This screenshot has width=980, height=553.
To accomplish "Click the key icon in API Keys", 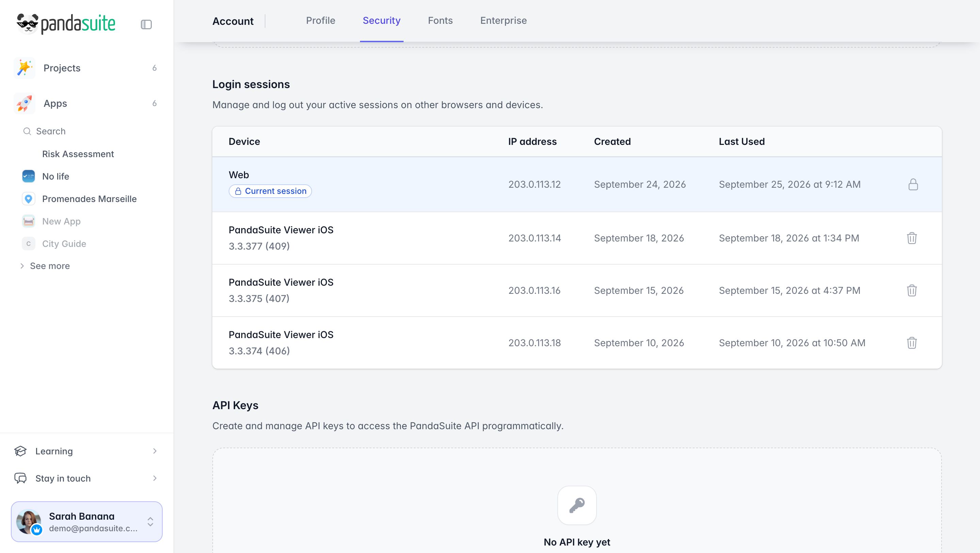I will click(x=577, y=505).
